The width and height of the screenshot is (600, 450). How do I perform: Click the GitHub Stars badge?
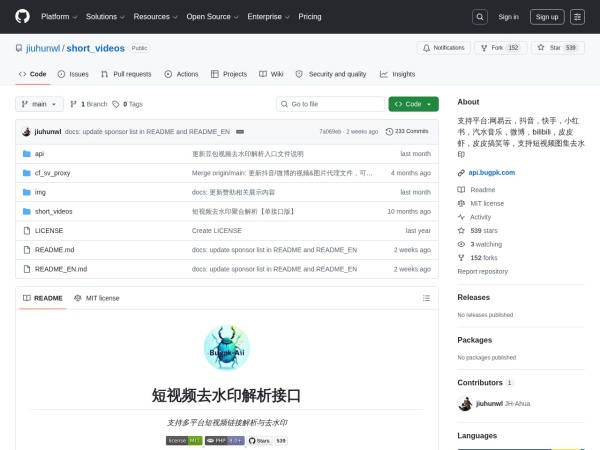(x=267, y=441)
